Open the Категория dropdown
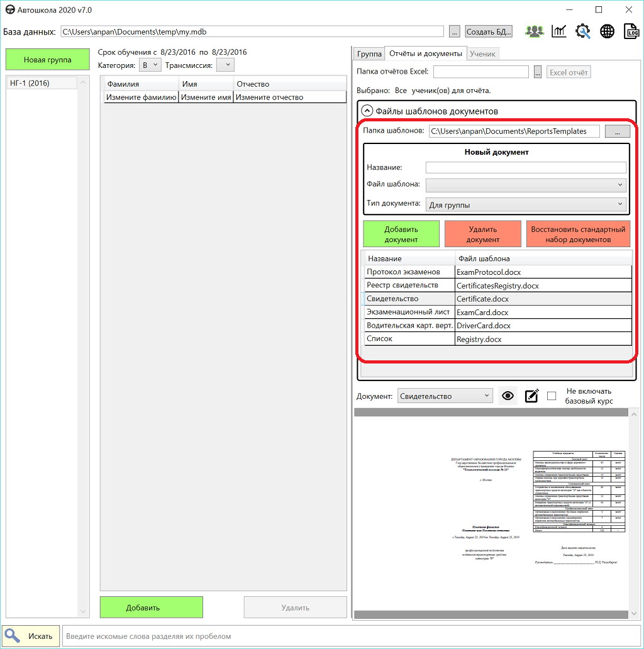 click(150, 65)
